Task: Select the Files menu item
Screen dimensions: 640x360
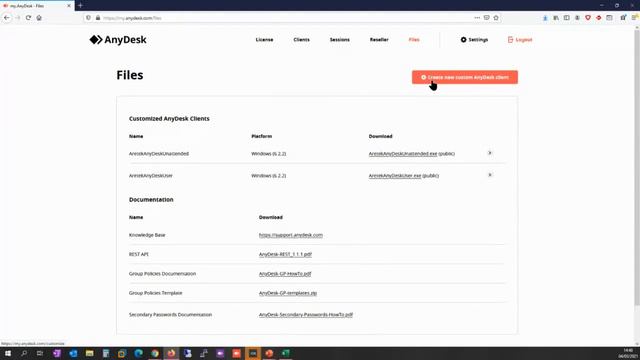Action: pyautogui.click(x=414, y=40)
